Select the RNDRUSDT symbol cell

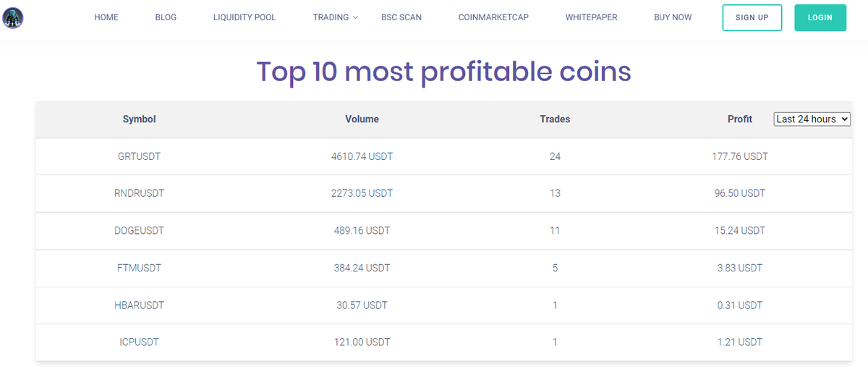(x=139, y=193)
